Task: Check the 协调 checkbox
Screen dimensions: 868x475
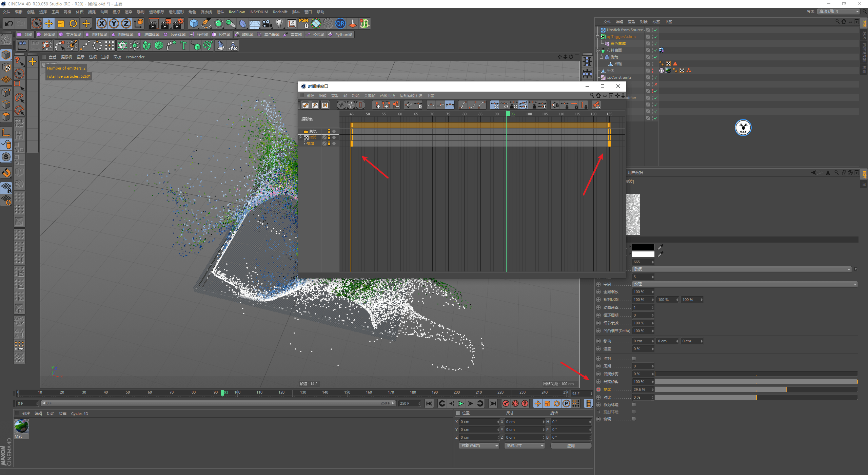Action: click(634, 419)
